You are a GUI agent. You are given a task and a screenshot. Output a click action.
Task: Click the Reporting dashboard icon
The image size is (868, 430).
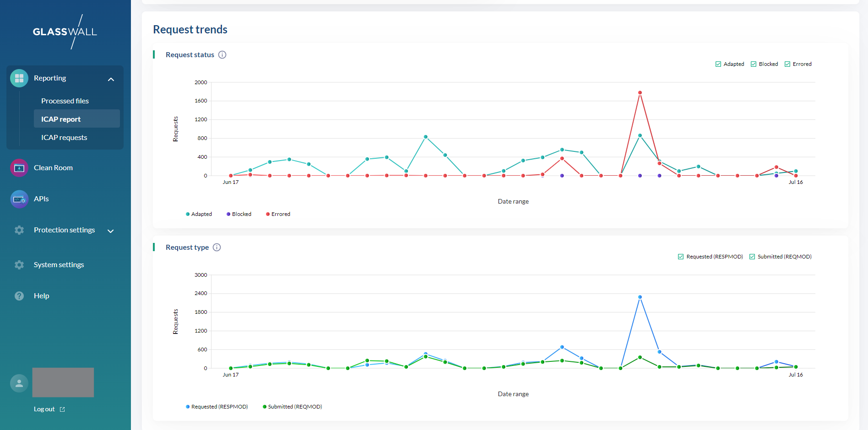click(x=19, y=78)
